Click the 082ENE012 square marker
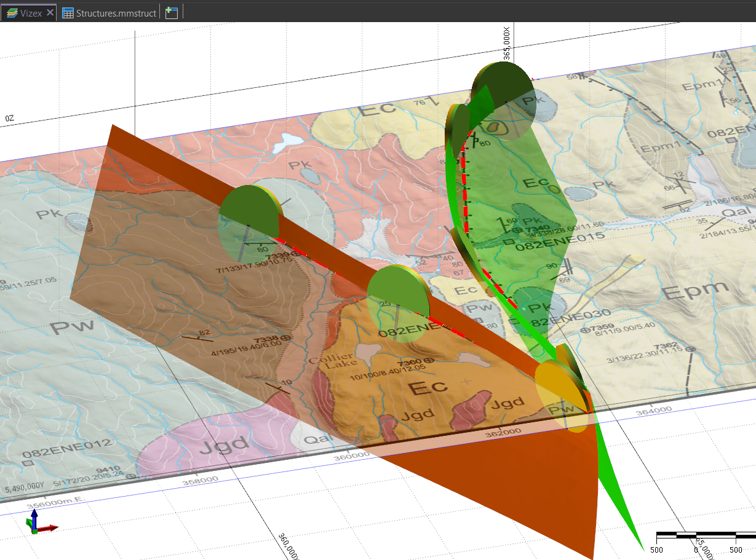 point(27,462)
